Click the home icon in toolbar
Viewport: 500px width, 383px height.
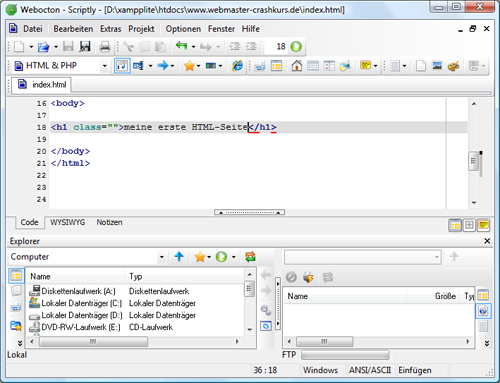(296, 66)
